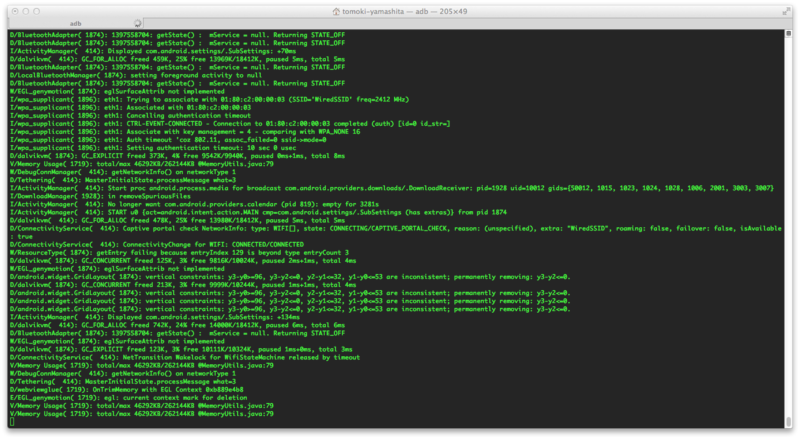Click the terminal cursor on the last line
The image size is (800, 439).
[x=12, y=422]
